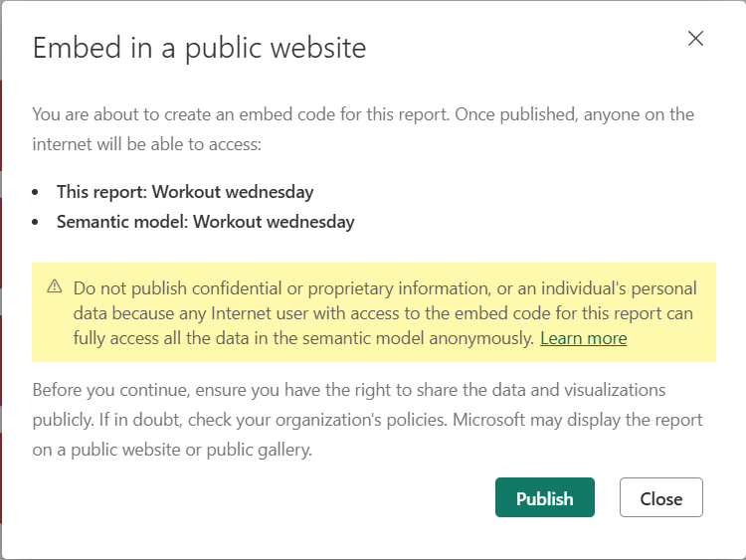
Task: Click the Publish button
Action: [544, 498]
